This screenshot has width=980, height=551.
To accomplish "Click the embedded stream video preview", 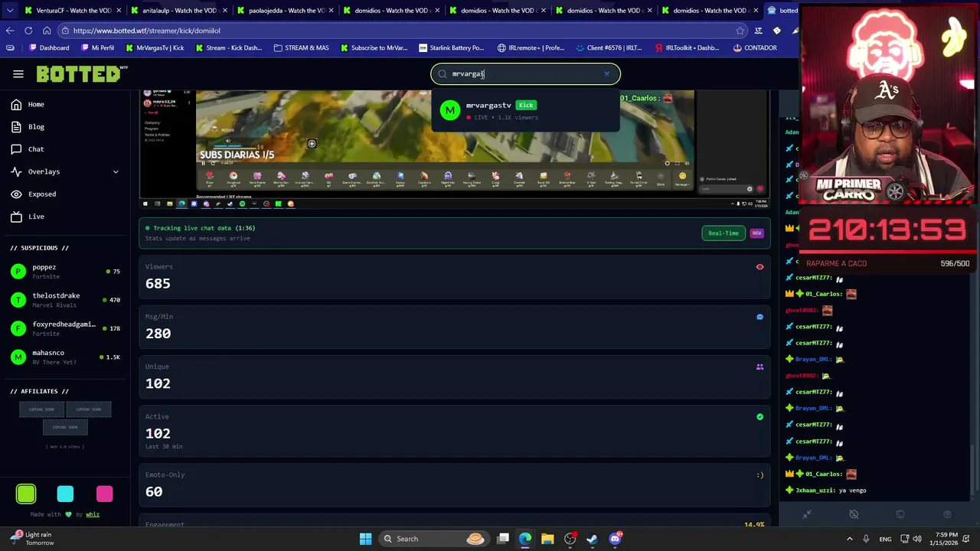I will [455, 149].
